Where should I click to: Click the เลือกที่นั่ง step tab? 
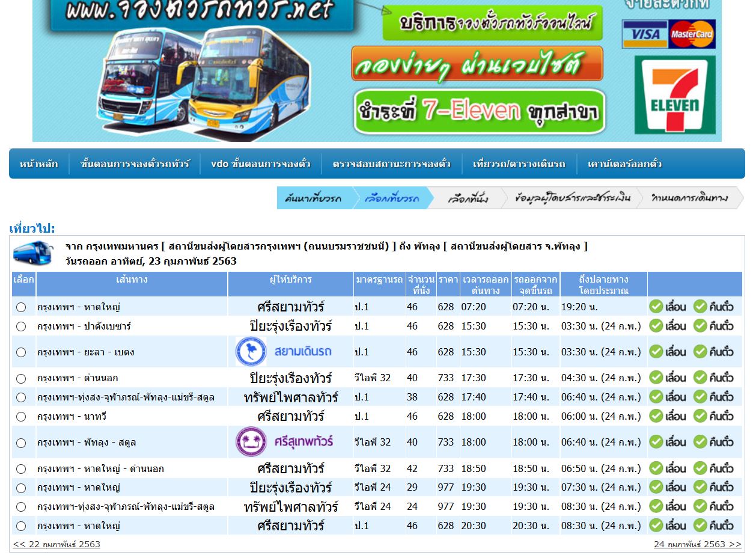coord(468,198)
